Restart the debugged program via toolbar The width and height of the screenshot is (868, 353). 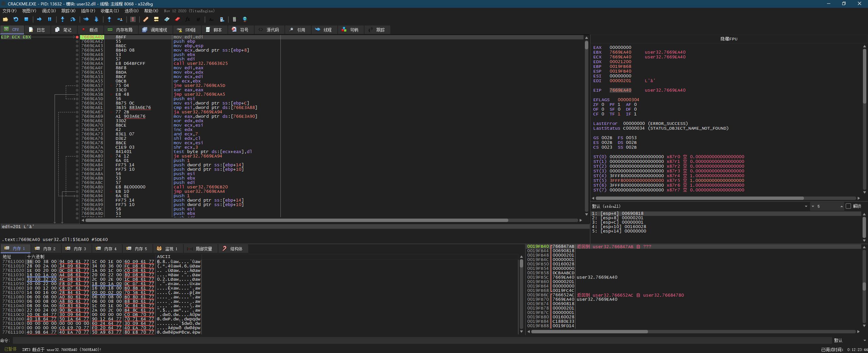point(16,19)
